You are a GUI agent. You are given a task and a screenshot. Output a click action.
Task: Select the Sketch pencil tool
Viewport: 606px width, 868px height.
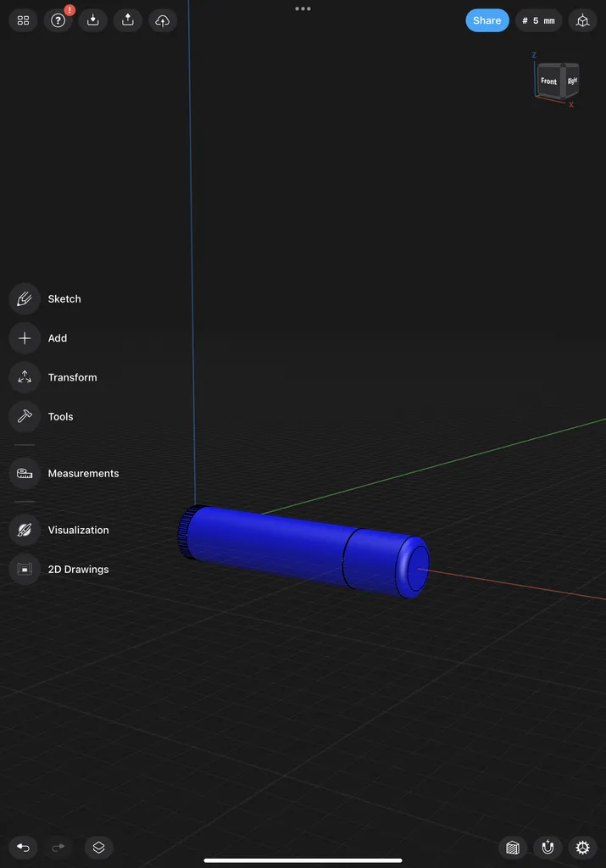[25, 299]
